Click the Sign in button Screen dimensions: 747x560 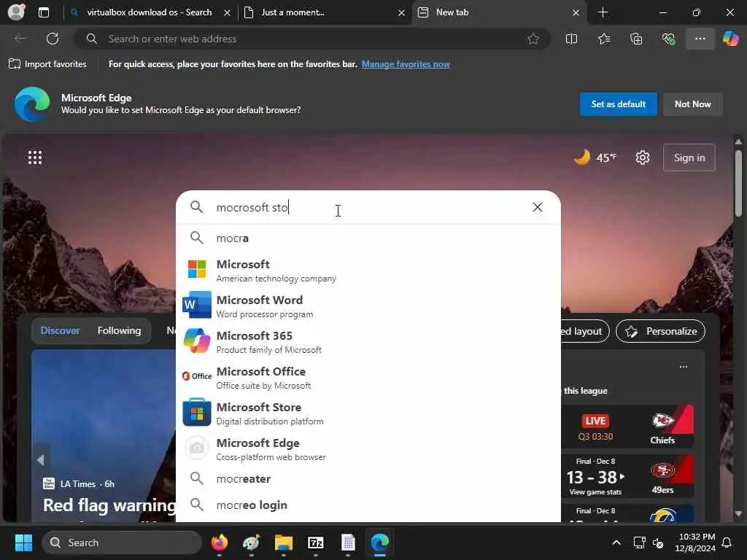(x=689, y=157)
